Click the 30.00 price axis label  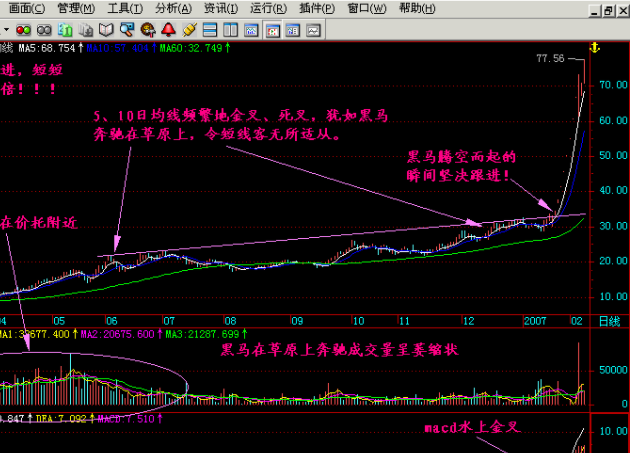[613, 226]
